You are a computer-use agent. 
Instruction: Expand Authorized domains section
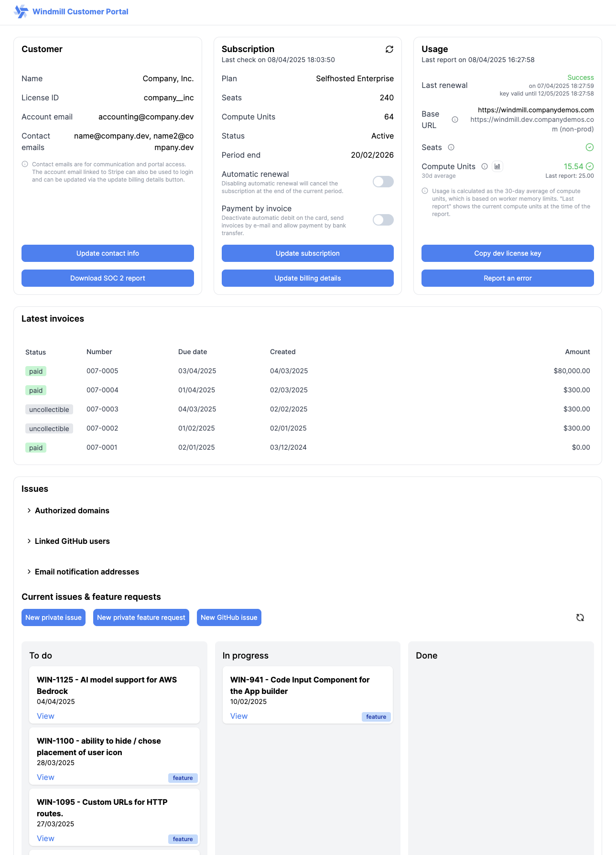click(72, 510)
